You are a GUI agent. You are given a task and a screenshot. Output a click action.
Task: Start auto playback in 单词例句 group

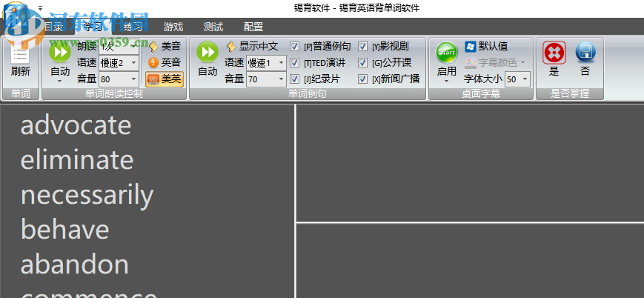coord(208,53)
